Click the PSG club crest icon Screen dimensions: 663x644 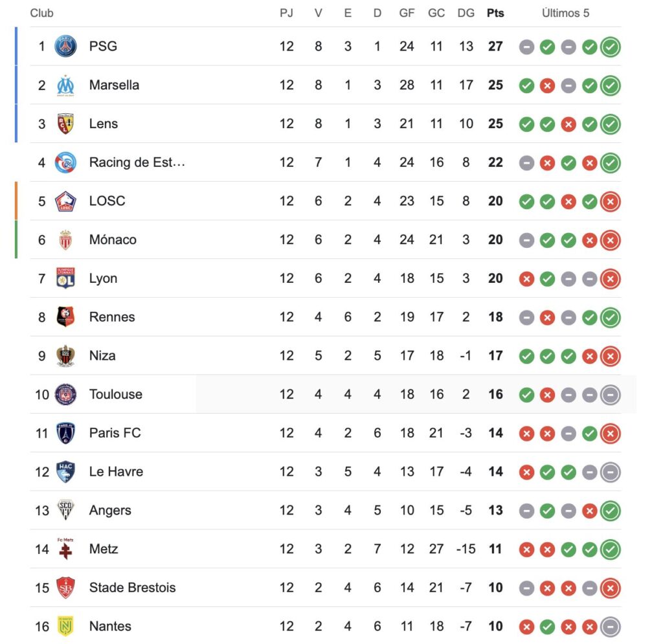point(65,46)
